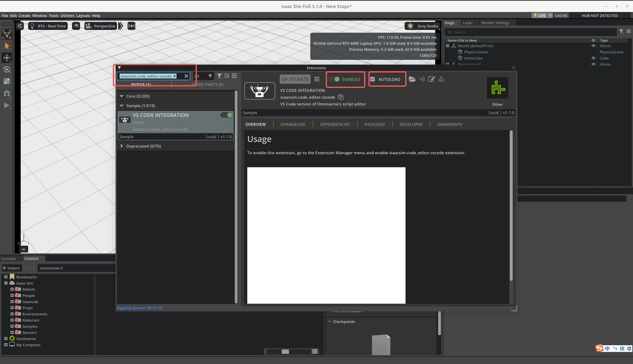Select the arrow selection tool
This screenshot has height=364, width=633.
[7, 46]
